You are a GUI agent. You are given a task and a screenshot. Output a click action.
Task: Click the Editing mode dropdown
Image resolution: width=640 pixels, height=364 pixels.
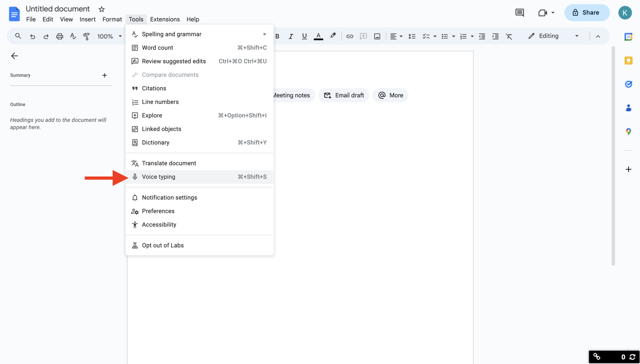click(552, 36)
